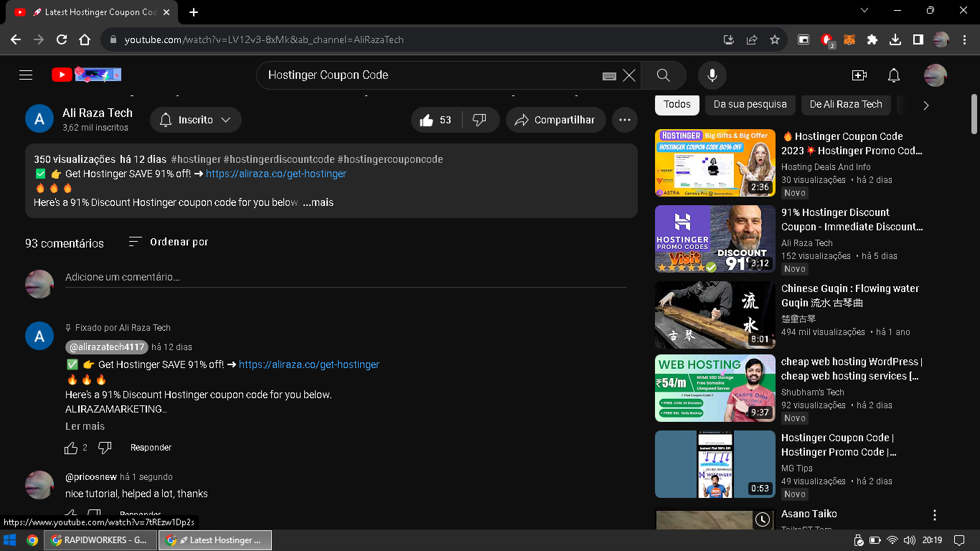Expand pinned comment with Ler mais
980x551 pixels.
tap(85, 426)
